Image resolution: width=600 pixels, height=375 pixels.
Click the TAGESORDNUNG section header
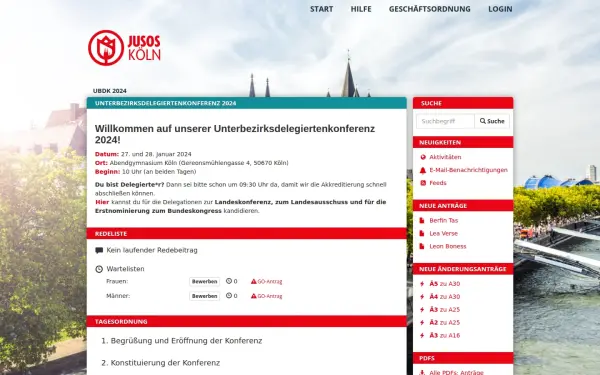click(x=246, y=321)
